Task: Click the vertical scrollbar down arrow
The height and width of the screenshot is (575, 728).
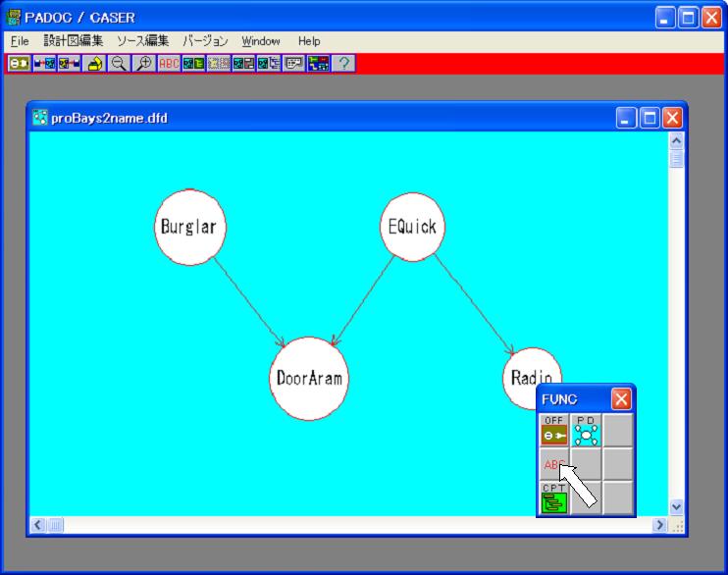Action: point(676,506)
